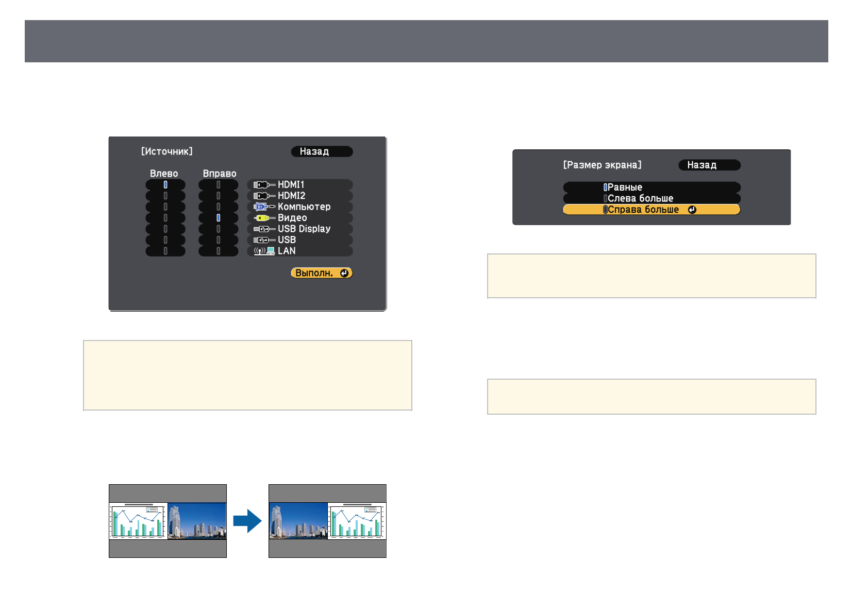868x613 pixels.
Task: Click the HDMI1 connector icon
Action: (263, 185)
